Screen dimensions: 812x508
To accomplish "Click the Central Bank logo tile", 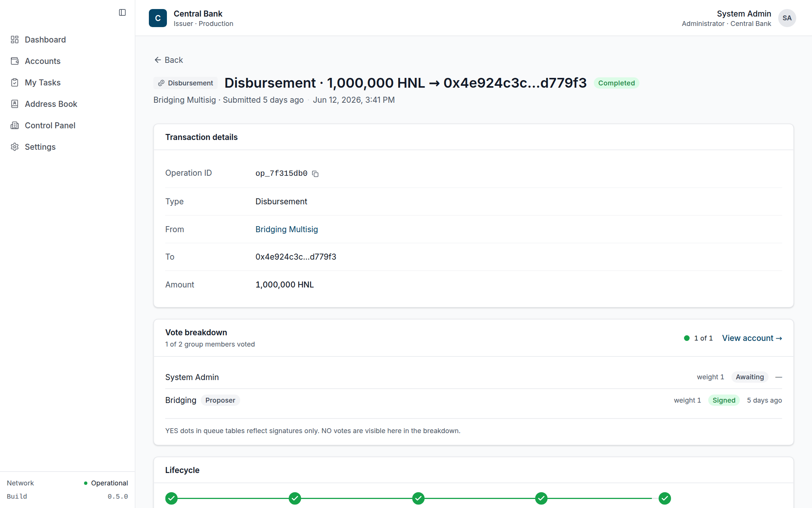I will point(158,18).
